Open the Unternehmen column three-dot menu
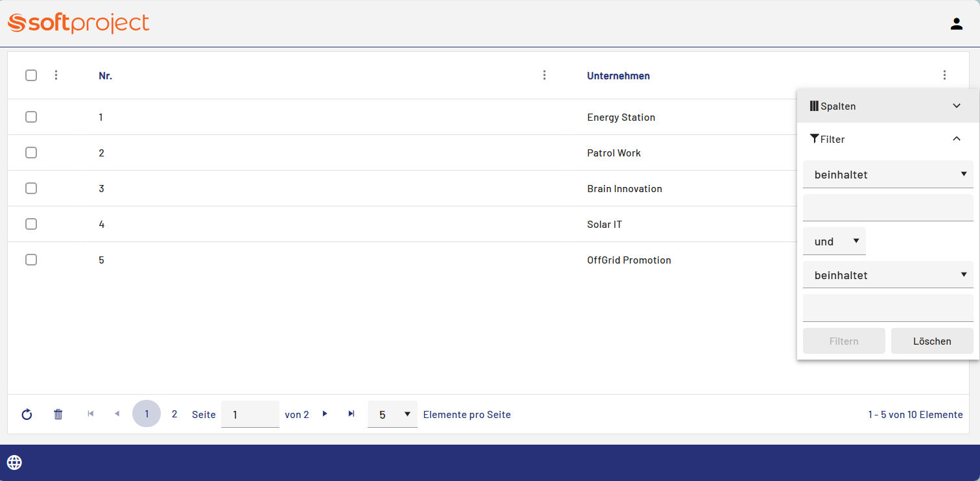 click(x=944, y=75)
